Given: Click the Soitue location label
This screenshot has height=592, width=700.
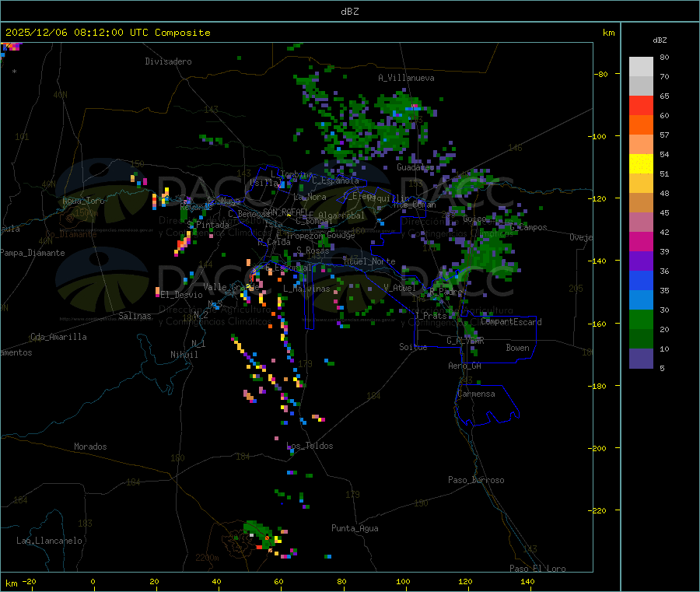Looking at the screenshot, I should [x=413, y=347].
